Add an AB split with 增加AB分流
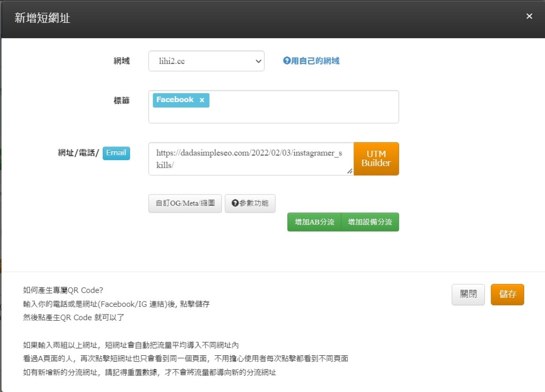Image resolution: width=545 pixels, height=392 pixels. pos(314,222)
